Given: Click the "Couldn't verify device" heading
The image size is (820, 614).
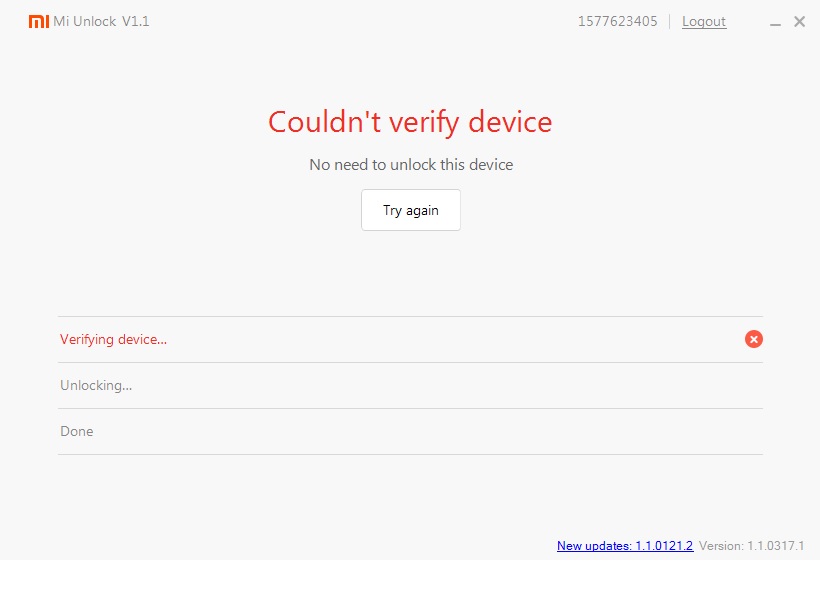Looking at the screenshot, I should (410, 122).
